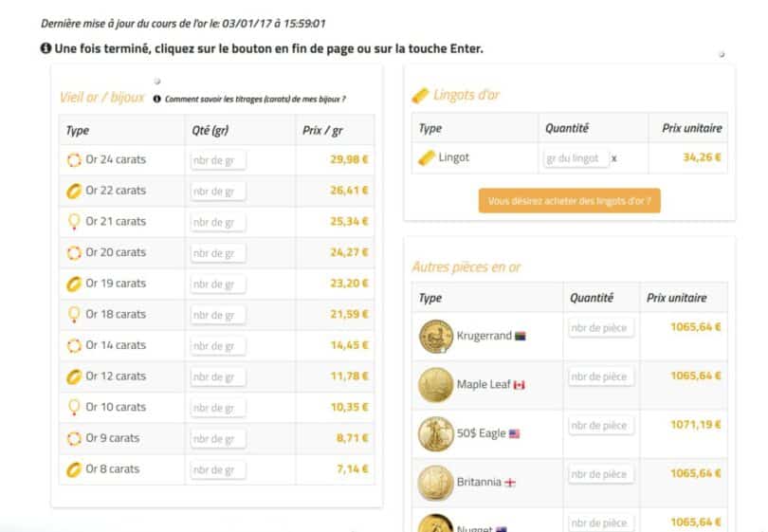The width and height of the screenshot is (768, 532).
Task: Click the pendant icon beside Or 18 carats
Action: point(74,315)
